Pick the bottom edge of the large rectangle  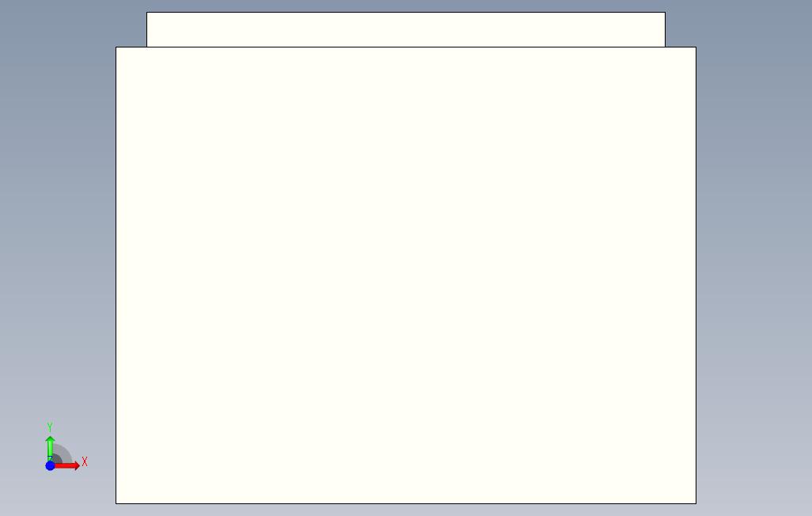pos(406,503)
